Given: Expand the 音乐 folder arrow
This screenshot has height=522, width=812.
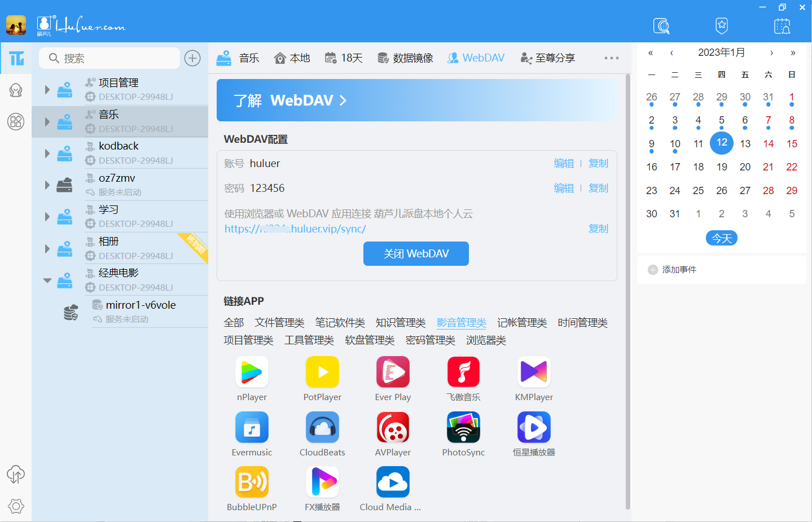Looking at the screenshot, I should [x=47, y=121].
